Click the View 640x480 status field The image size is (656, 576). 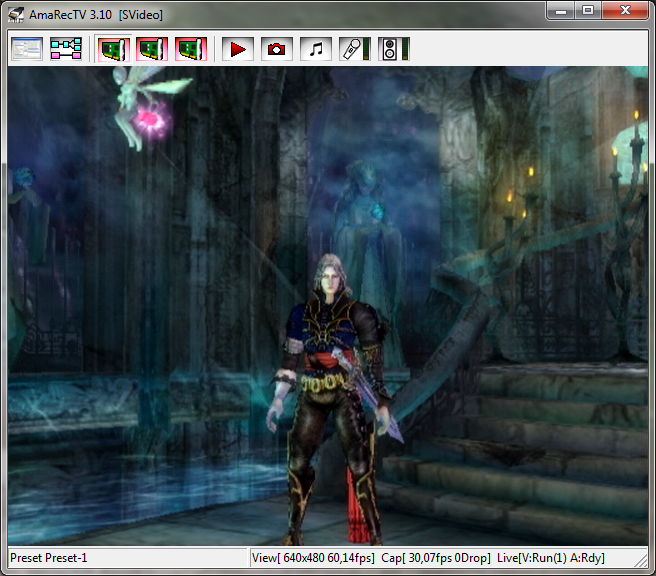coord(313,558)
